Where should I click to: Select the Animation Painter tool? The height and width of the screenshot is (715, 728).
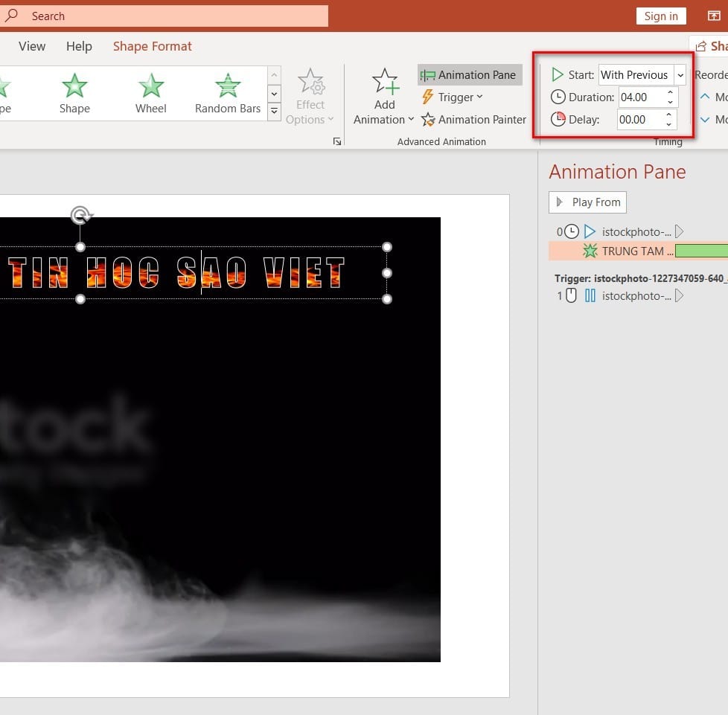pyautogui.click(x=473, y=120)
